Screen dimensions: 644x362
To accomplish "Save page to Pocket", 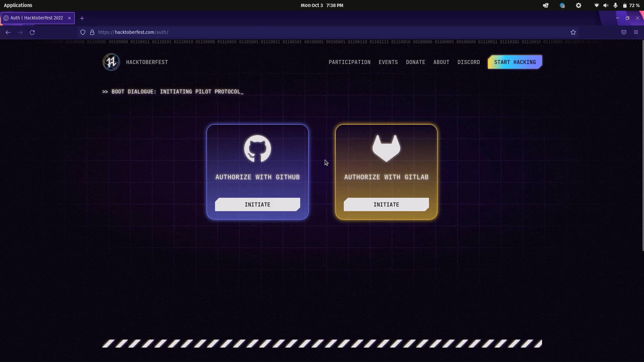I will click(624, 32).
